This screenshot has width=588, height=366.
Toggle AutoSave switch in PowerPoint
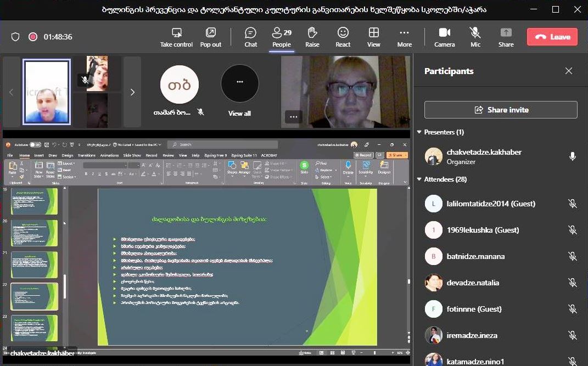pos(35,145)
